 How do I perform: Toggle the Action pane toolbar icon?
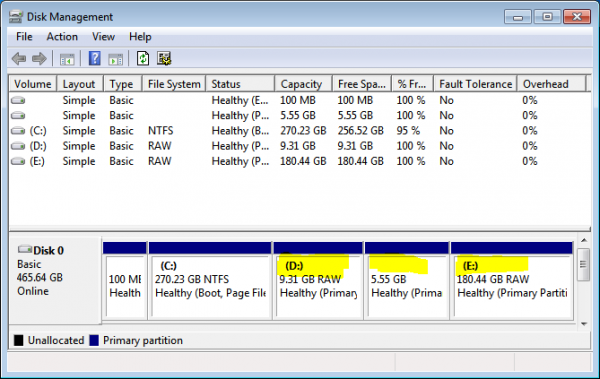(116, 59)
